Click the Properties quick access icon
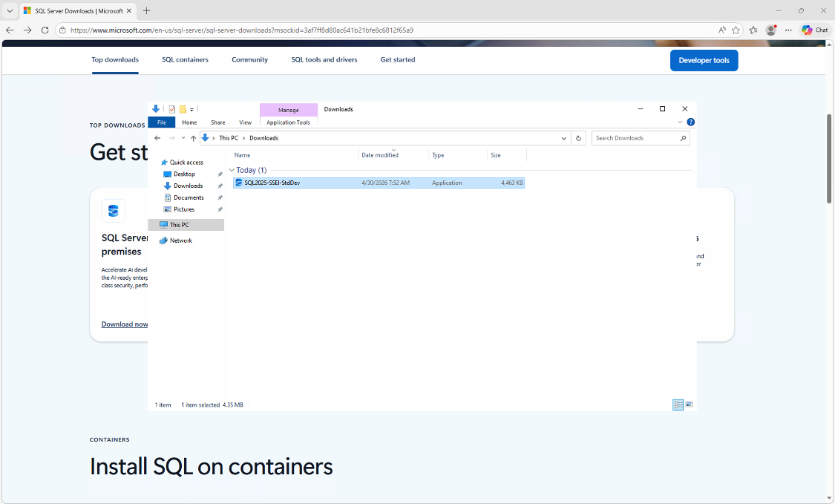The width and height of the screenshot is (835, 504). tap(172, 109)
